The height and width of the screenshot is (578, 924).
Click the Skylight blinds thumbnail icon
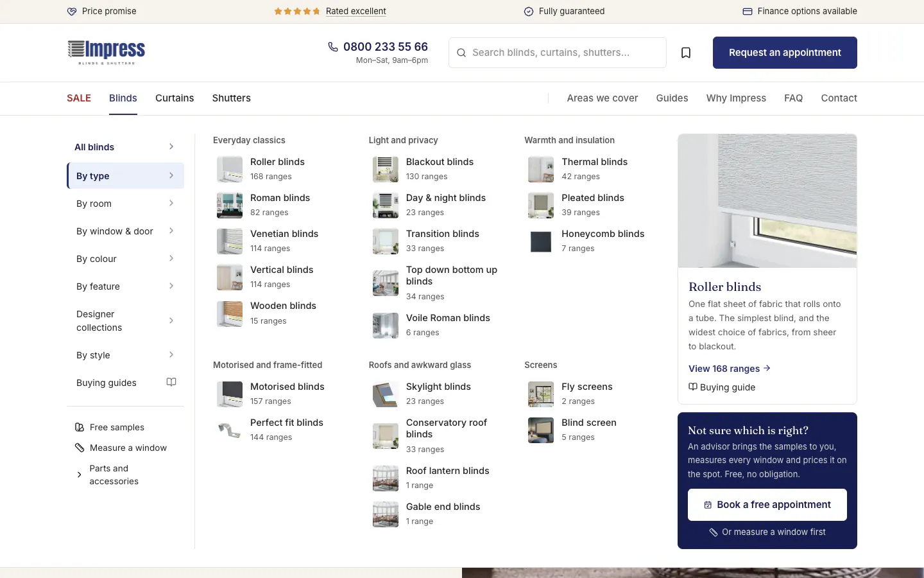tap(386, 394)
